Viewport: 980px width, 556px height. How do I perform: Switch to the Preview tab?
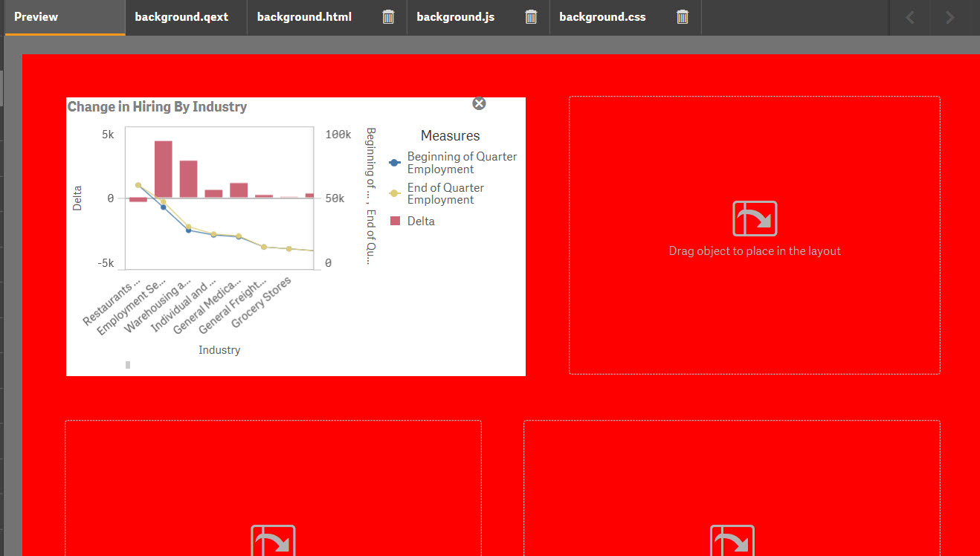coord(65,17)
